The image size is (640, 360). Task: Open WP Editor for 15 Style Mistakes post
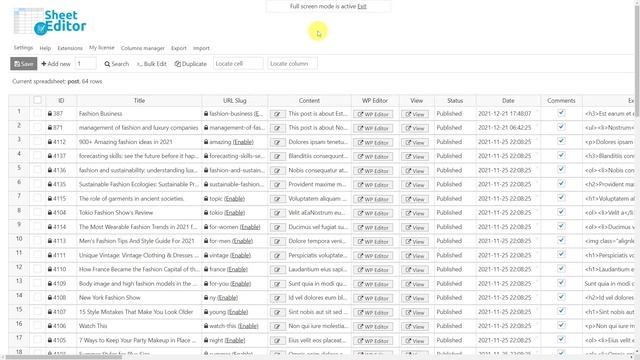click(373, 312)
